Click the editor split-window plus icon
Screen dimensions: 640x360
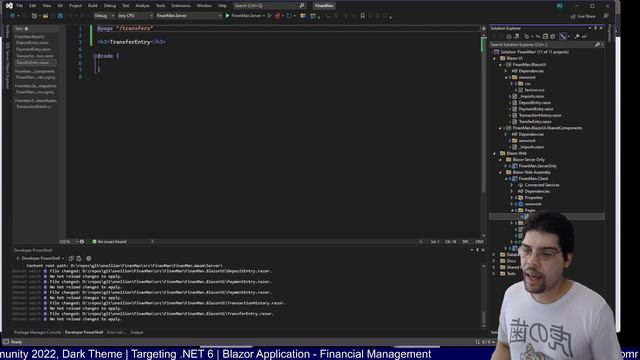pyautogui.click(x=484, y=29)
